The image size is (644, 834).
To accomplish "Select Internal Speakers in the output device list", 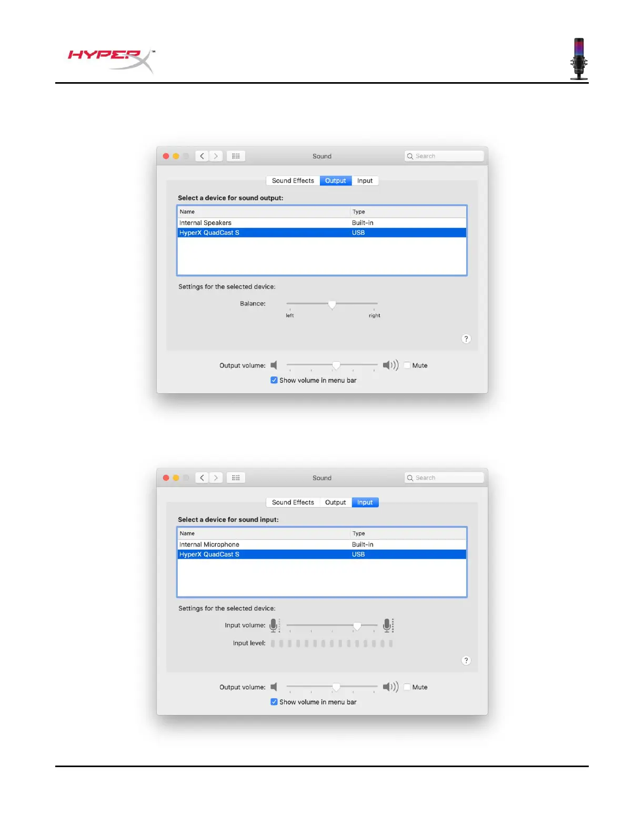I will point(322,223).
